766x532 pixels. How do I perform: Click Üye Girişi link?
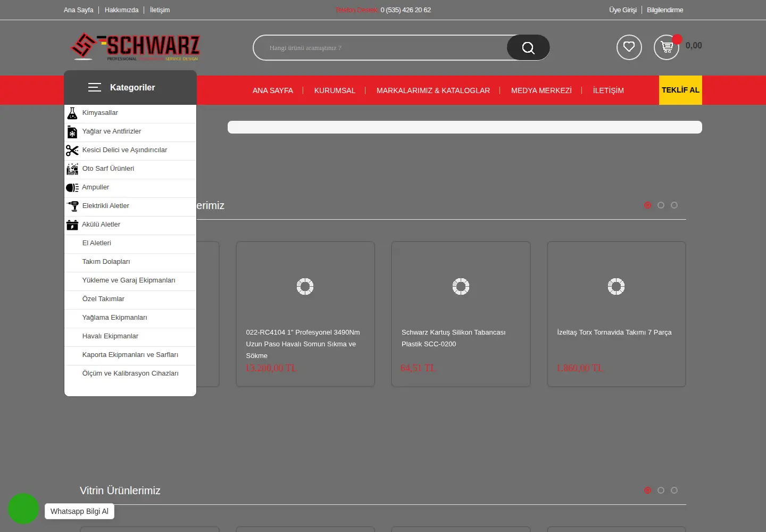622,10
